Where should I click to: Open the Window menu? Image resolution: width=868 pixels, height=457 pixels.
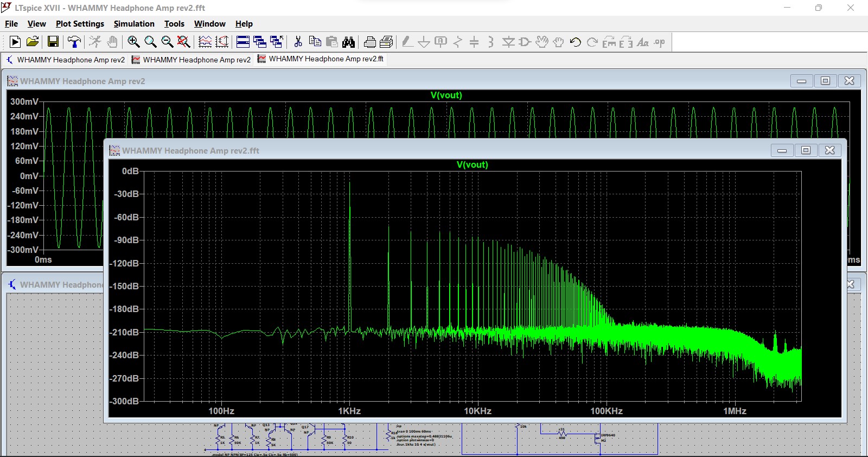[x=210, y=24]
